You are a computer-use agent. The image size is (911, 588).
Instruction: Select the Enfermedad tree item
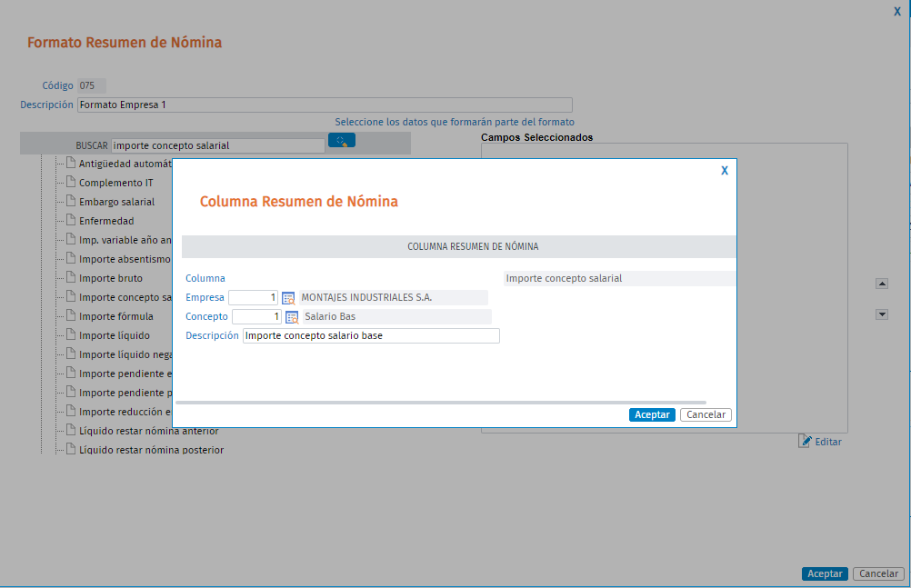pos(105,221)
